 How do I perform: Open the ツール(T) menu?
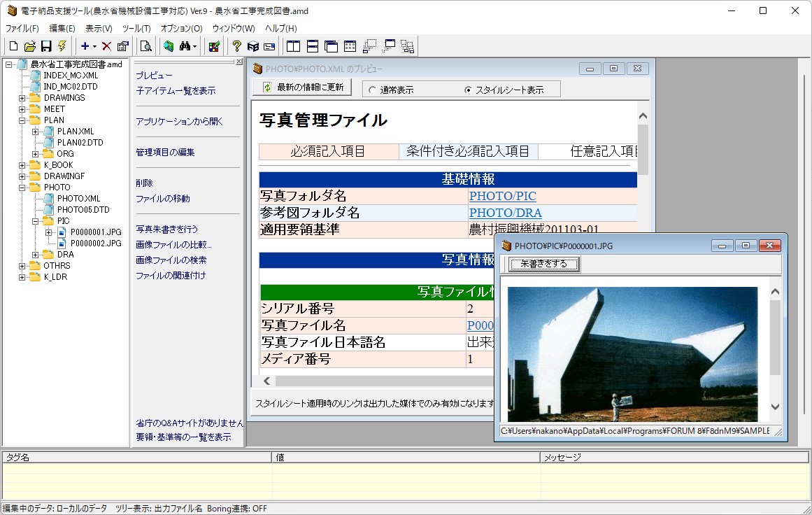(x=136, y=29)
